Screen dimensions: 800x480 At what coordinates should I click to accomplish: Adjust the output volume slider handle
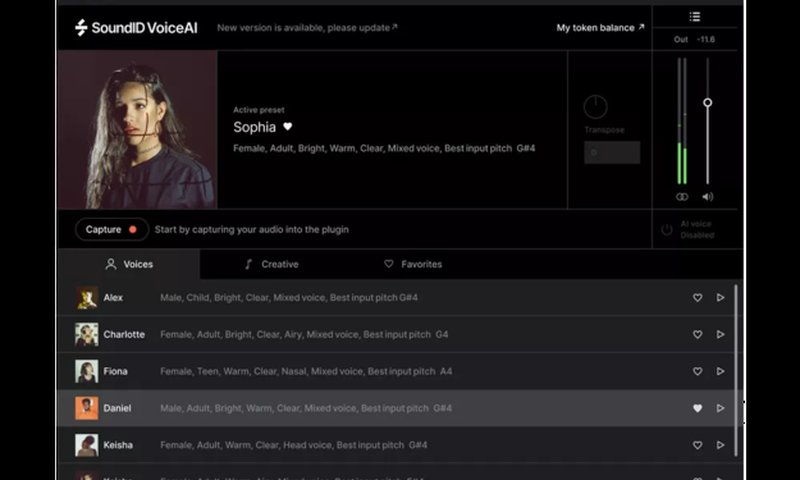click(707, 103)
